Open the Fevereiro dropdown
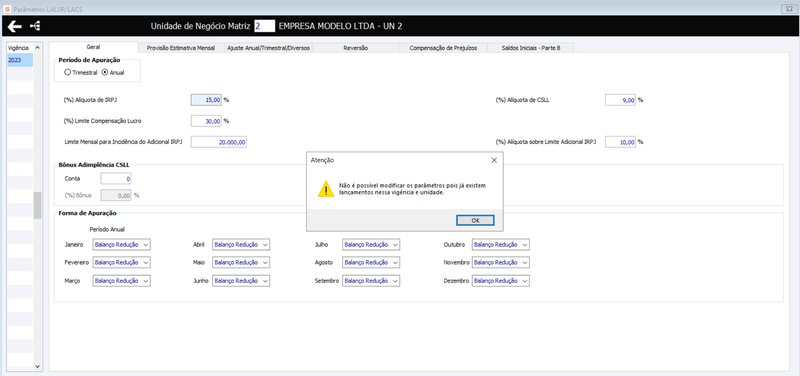Screen dimensions: 800x376 click(x=122, y=263)
